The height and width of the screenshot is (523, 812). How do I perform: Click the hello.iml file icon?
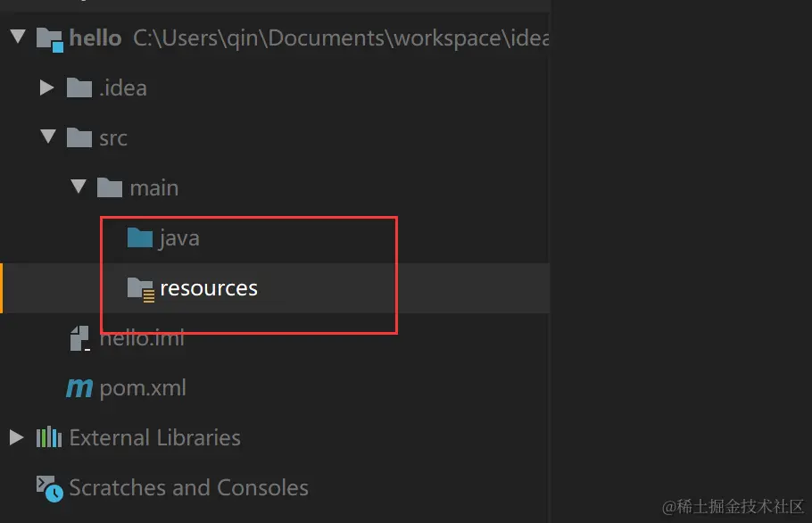pyautogui.click(x=80, y=338)
